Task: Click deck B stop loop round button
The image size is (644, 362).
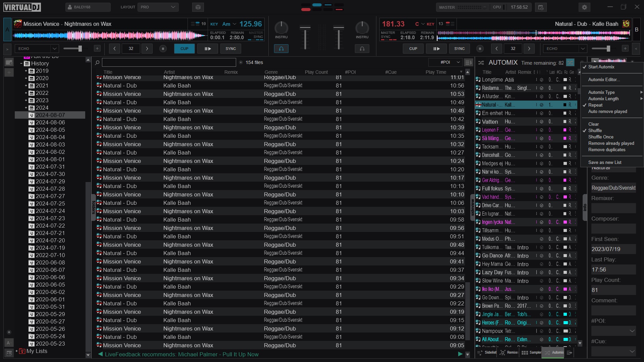Action: [480, 49]
